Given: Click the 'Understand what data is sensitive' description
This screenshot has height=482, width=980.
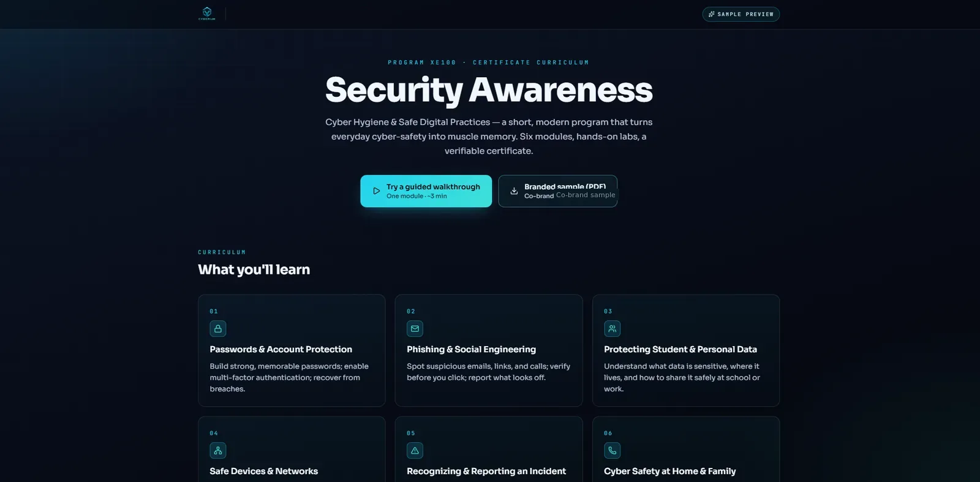Looking at the screenshot, I should 682,377.
